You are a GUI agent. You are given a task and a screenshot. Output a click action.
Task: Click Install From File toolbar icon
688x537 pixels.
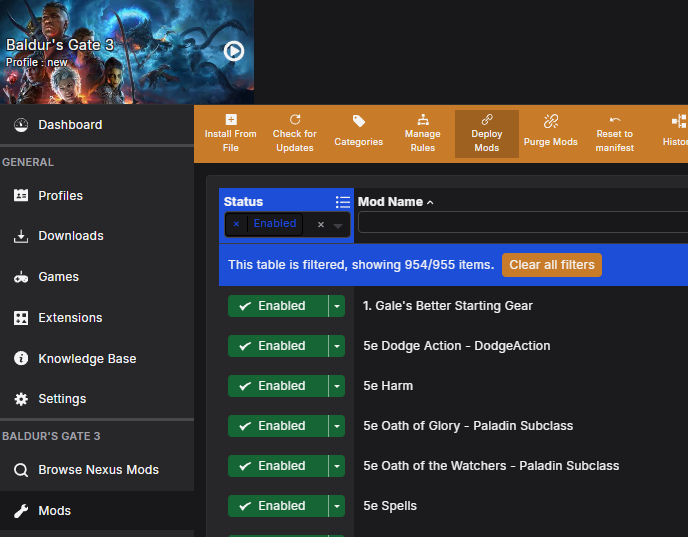point(231,121)
